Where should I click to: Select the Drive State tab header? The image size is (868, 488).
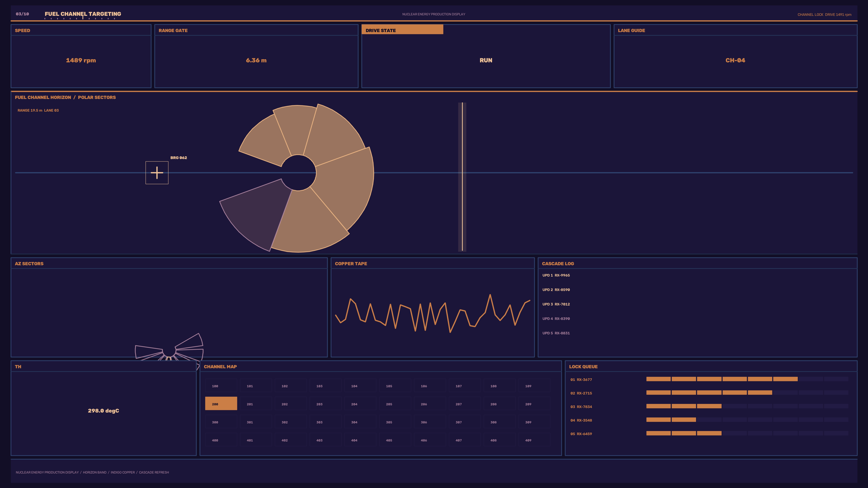point(402,30)
